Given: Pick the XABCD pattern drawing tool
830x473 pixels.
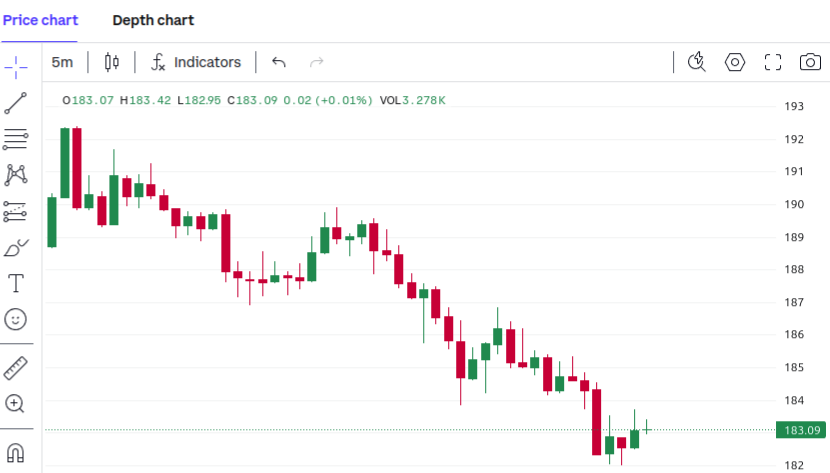Looking at the screenshot, I should pyautogui.click(x=16, y=175).
